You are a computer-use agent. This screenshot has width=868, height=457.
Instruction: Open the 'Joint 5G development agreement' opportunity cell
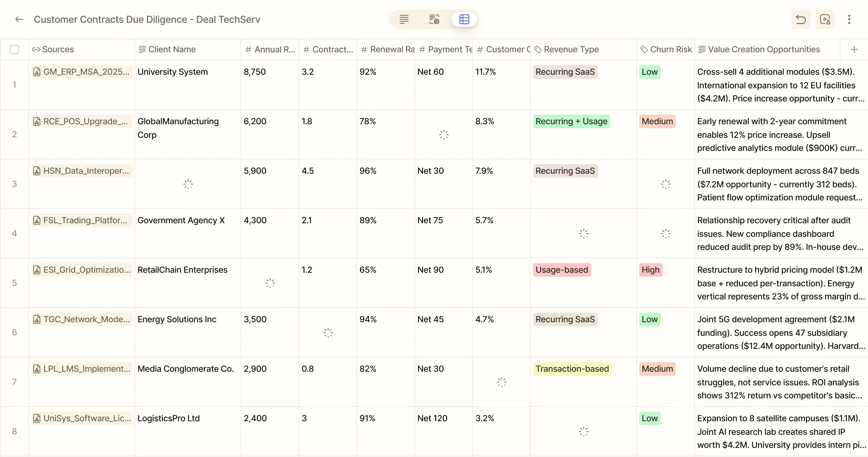[781, 333]
